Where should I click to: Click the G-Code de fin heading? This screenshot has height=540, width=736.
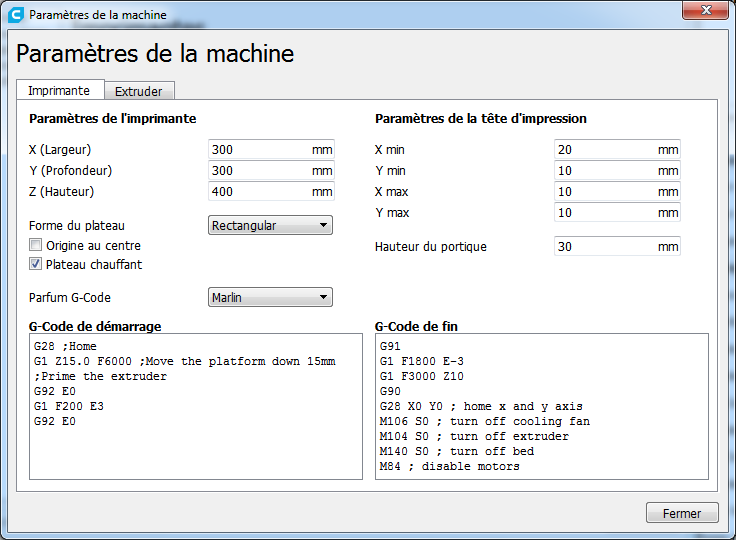[x=416, y=326]
